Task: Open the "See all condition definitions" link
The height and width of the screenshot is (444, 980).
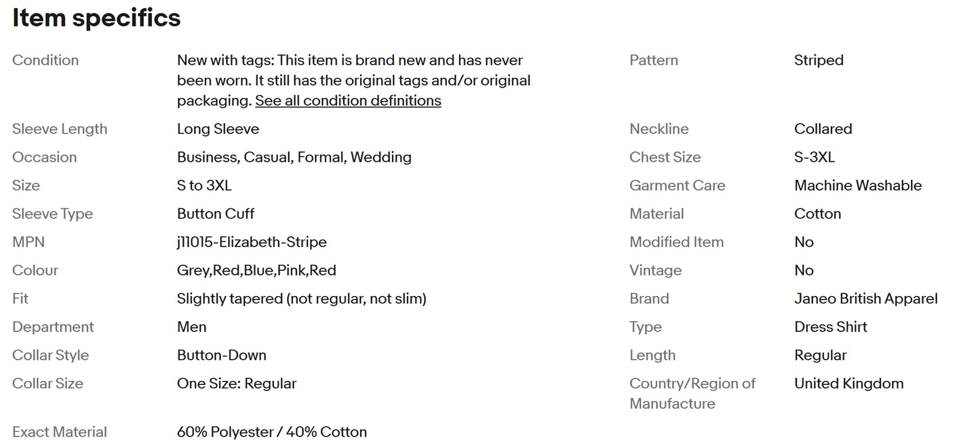Action: (348, 101)
